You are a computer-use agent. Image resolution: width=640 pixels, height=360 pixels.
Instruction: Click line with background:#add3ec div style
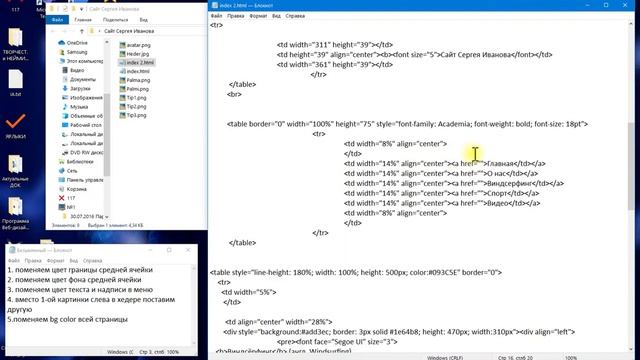pos(399,332)
